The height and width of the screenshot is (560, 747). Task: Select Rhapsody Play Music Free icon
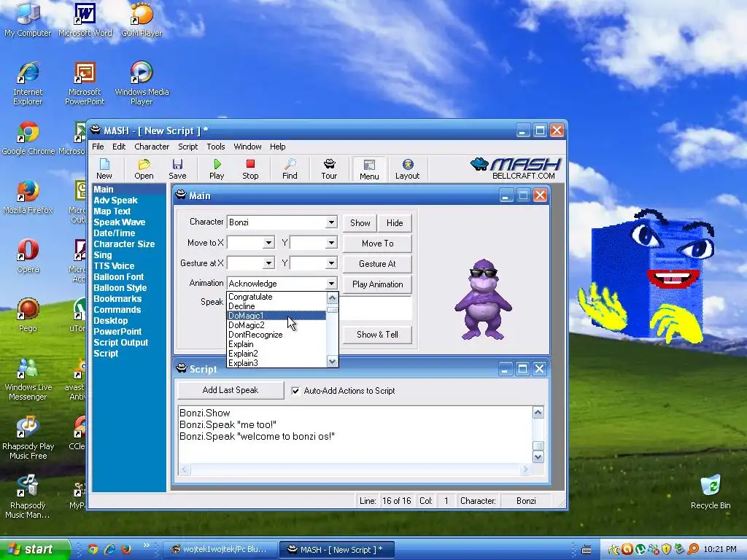(28, 438)
